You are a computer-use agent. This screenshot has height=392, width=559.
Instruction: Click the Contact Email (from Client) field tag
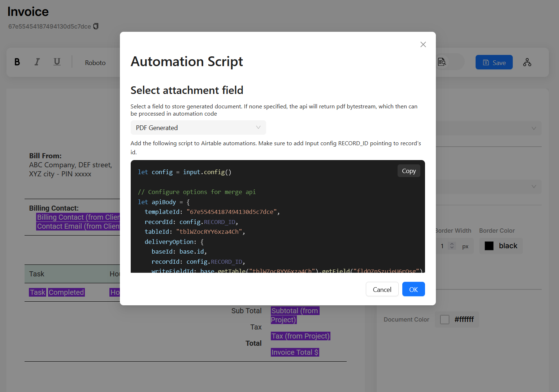click(x=78, y=226)
